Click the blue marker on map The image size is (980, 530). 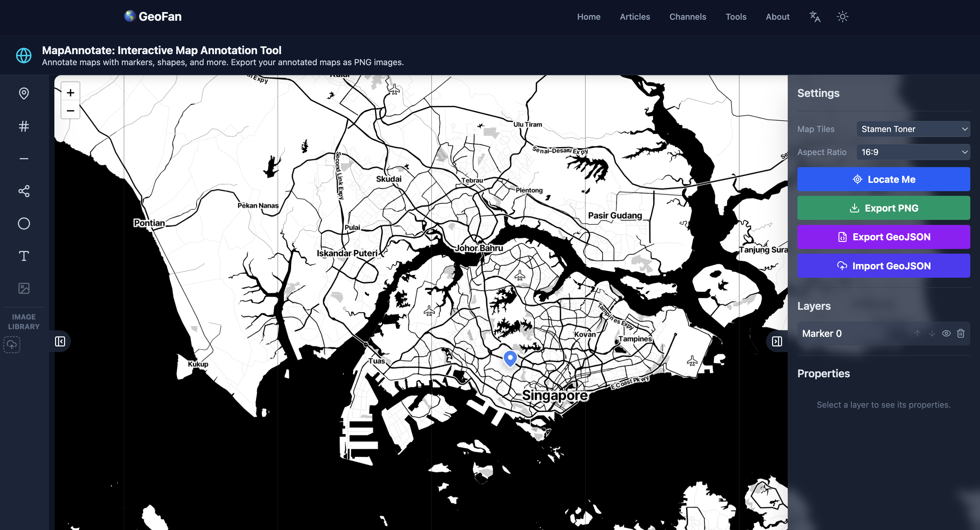pos(510,358)
